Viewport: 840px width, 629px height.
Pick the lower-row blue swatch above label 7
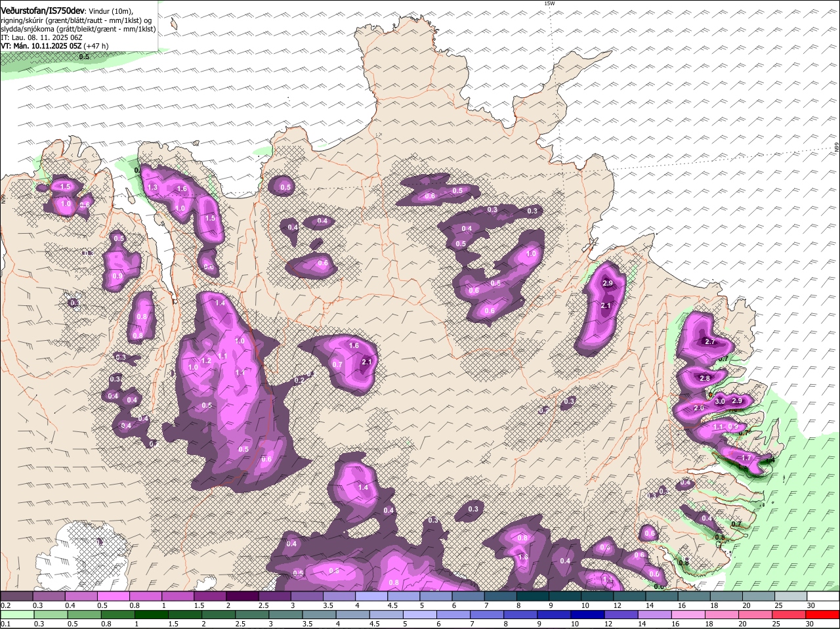(x=487, y=615)
